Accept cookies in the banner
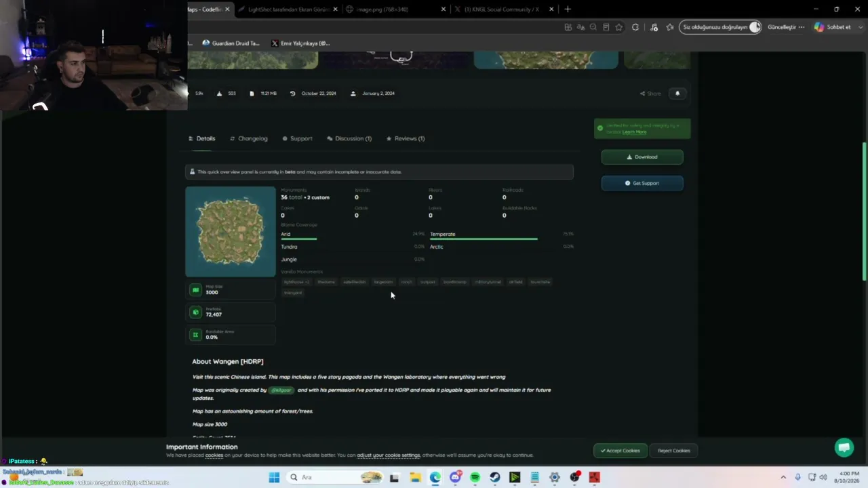Screen dimensions: 868x488 point(620,451)
